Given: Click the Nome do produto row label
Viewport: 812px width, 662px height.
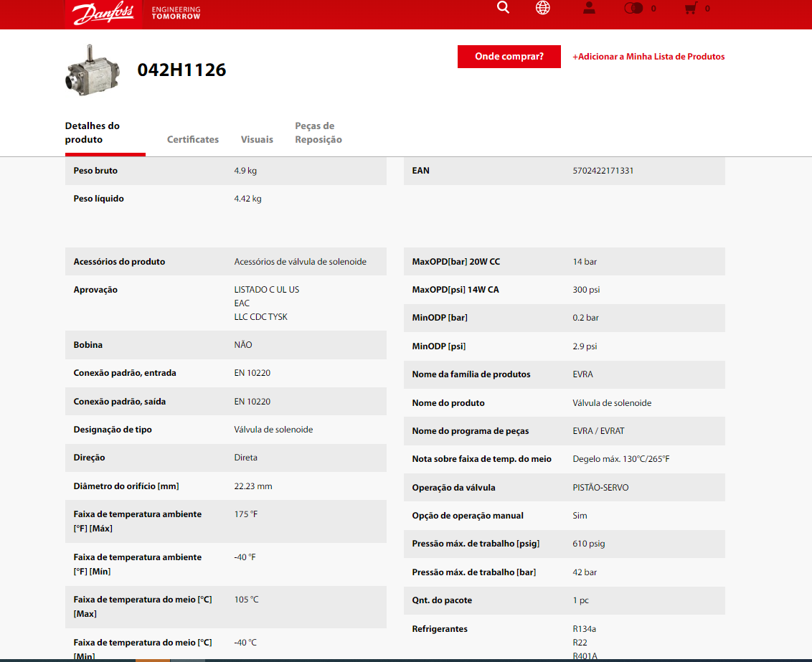Looking at the screenshot, I should (x=448, y=403).
